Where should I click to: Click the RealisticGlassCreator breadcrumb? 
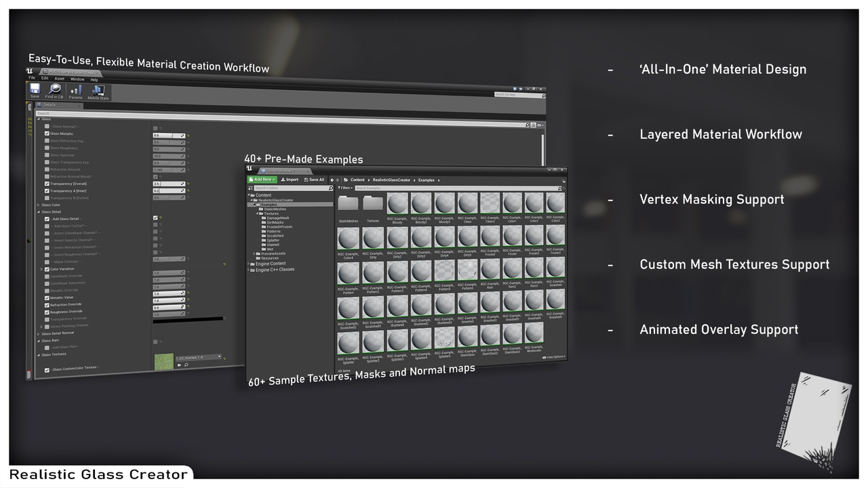[x=391, y=180]
